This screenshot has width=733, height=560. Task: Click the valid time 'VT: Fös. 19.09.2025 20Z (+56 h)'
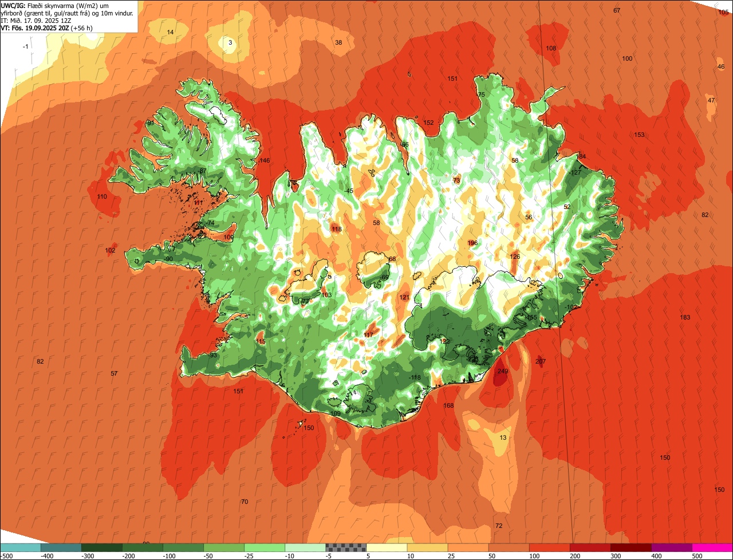pos(47,28)
